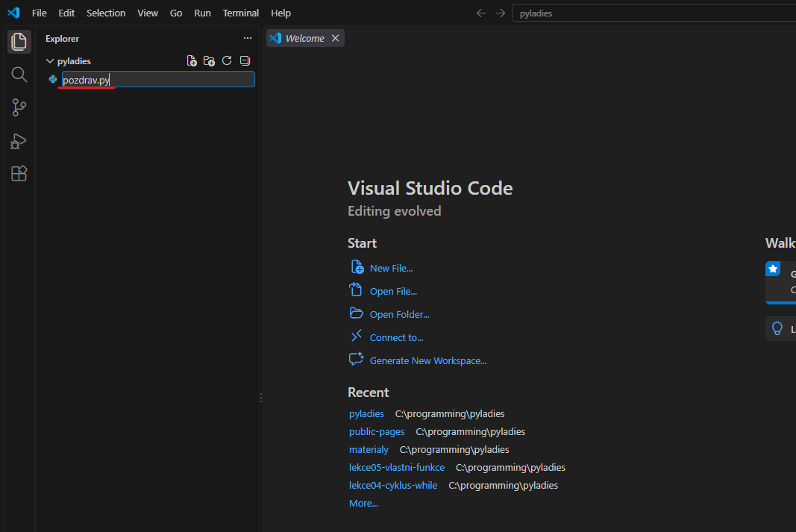Open the File menu
The image size is (796, 532).
(x=39, y=13)
